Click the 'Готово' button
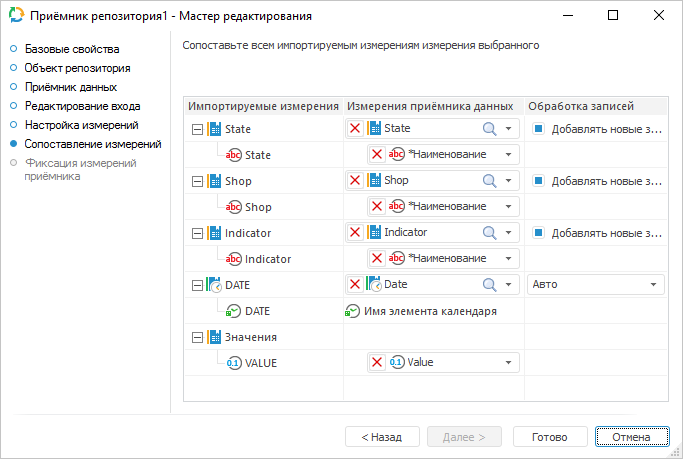The width and height of the screenshot is (683, 459). coord(550,437)
